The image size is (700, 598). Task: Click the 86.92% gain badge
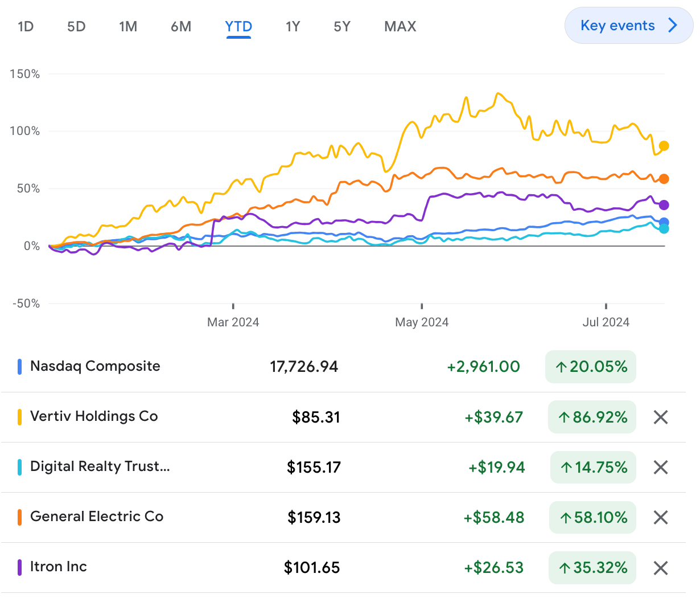[x=592, y=417]
